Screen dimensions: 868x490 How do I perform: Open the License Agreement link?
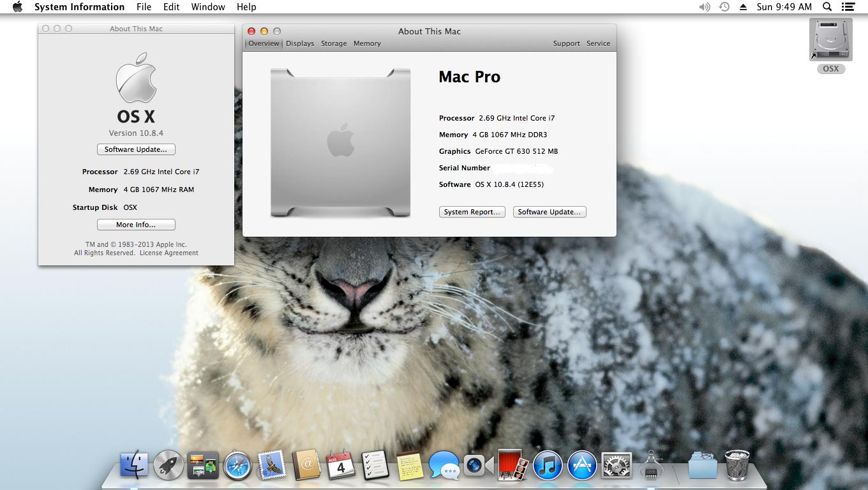[169, 253]
